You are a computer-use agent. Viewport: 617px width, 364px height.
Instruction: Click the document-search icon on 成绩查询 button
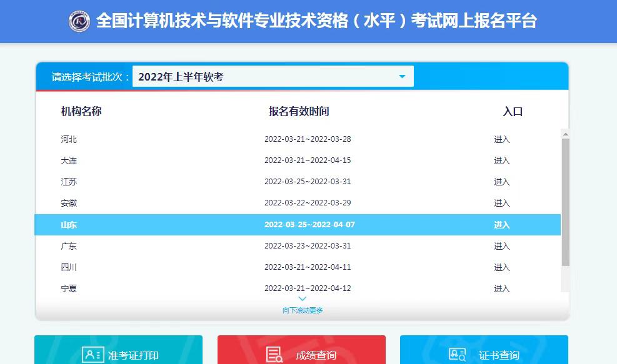pos(274,354)
